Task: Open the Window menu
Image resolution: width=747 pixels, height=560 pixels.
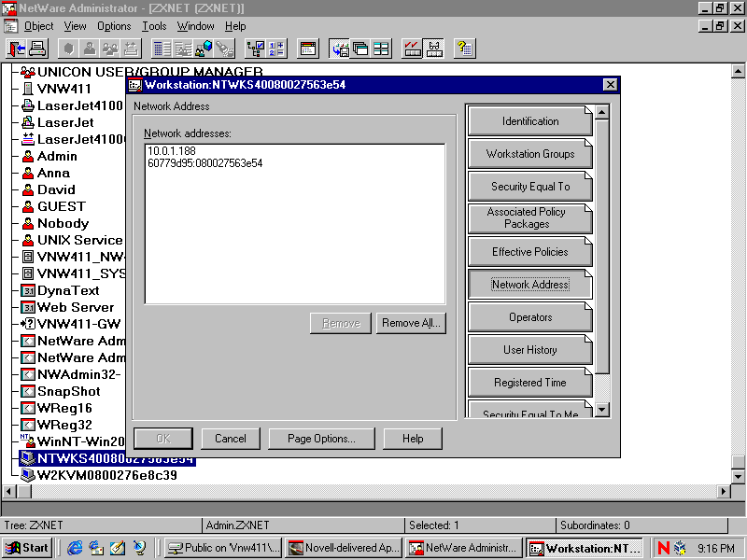Action: pos(196,26)
